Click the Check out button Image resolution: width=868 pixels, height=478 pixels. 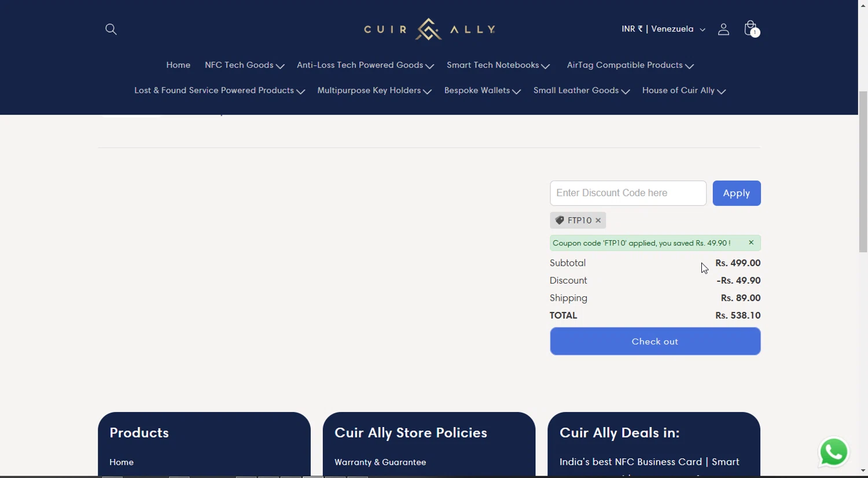(655, 341)
